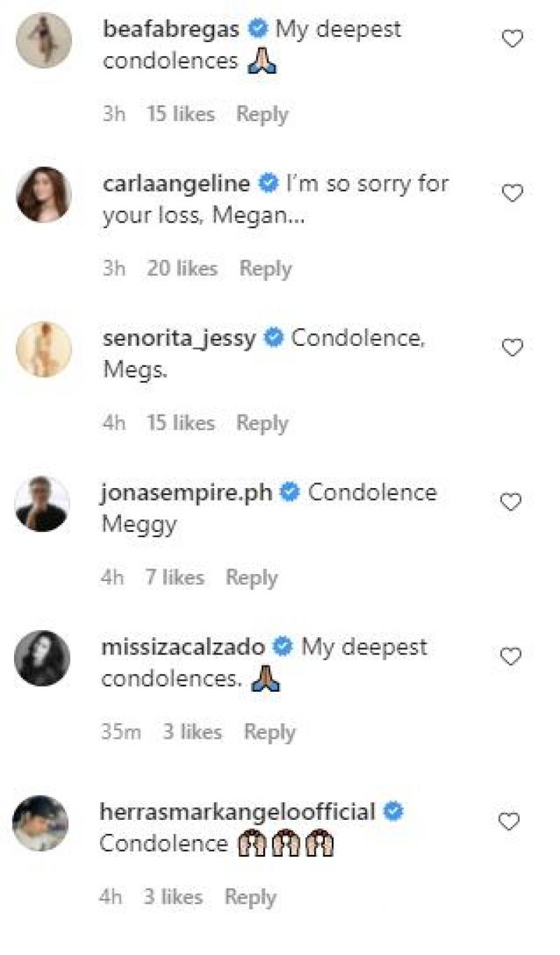Open jonasempire.ph's avatar

pos(43,504)
